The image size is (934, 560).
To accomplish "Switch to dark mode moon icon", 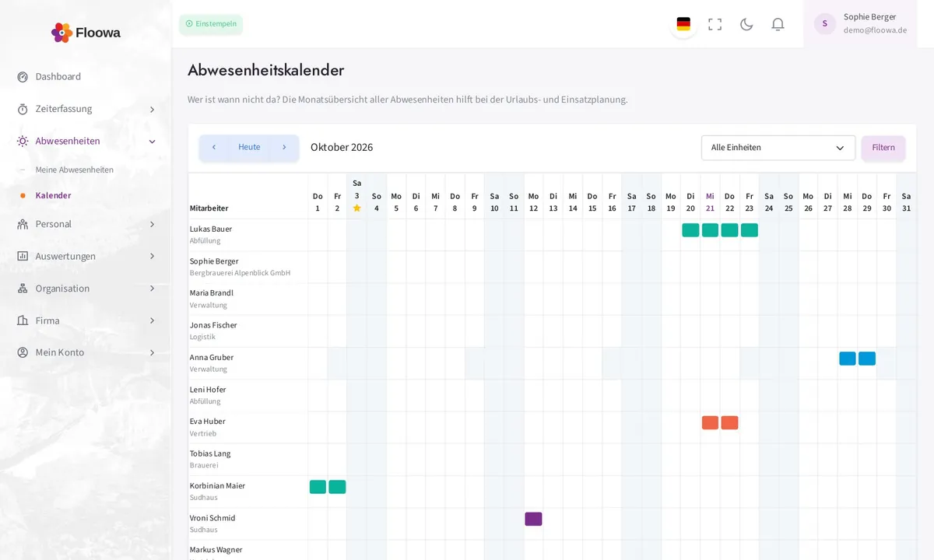I will coord(746,24).
